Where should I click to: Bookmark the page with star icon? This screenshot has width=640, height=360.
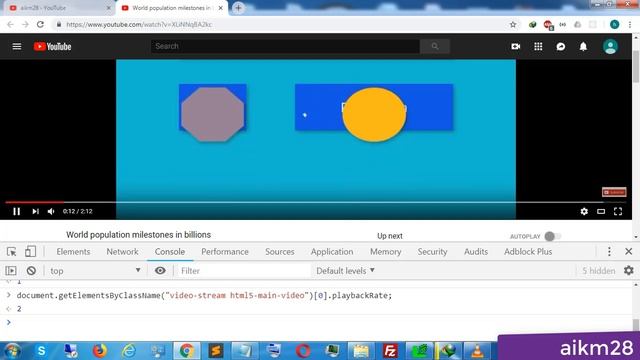click(x=513, y=24)
